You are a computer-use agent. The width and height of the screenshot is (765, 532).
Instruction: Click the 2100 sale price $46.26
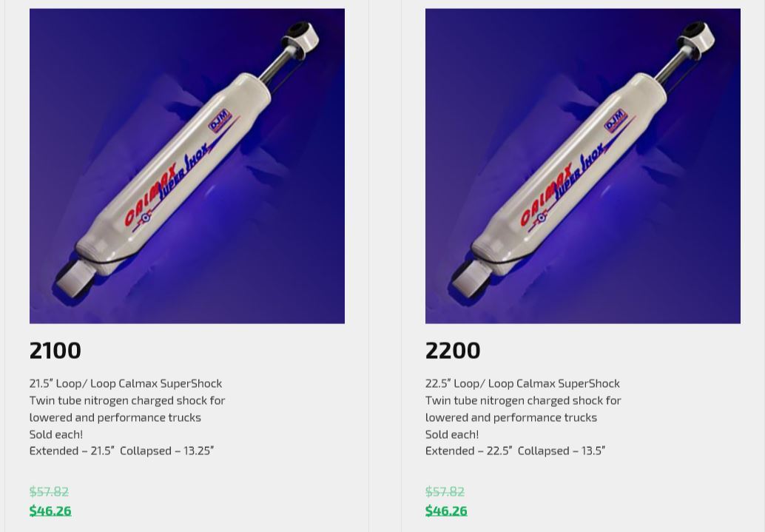50,511
